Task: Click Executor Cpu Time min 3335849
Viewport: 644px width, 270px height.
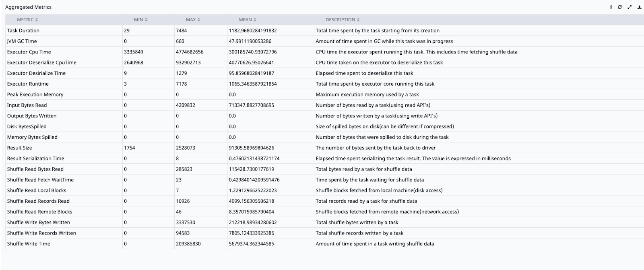Action: point(134,52)
